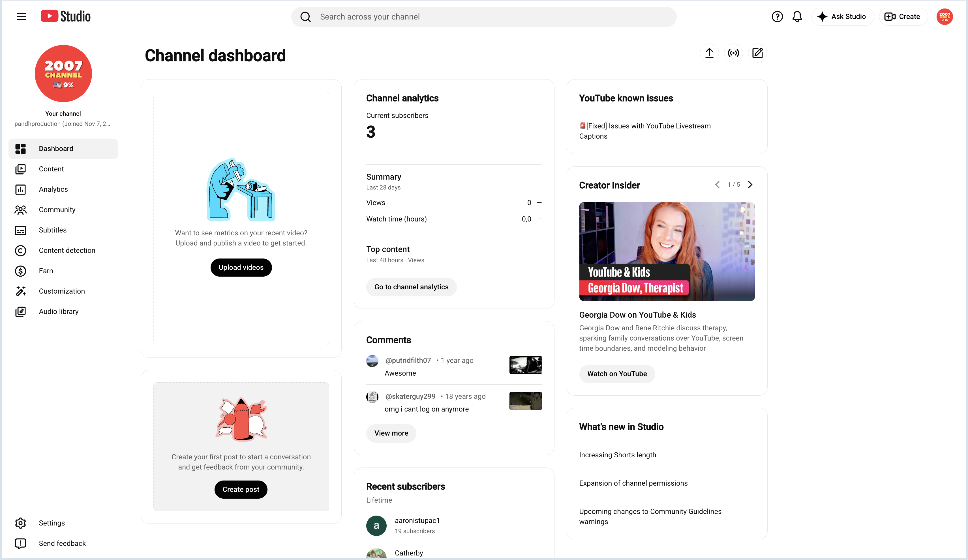Click the Georgia Dow on YouTube & Kids title
Image resolution: width=968 pixels, height=560 pixels.
638,315
